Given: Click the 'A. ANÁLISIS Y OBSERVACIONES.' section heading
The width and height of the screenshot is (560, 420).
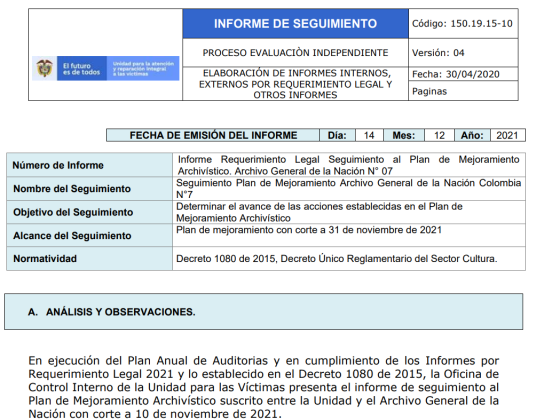Looking at the screenshot, I should (x=111, y=312).
